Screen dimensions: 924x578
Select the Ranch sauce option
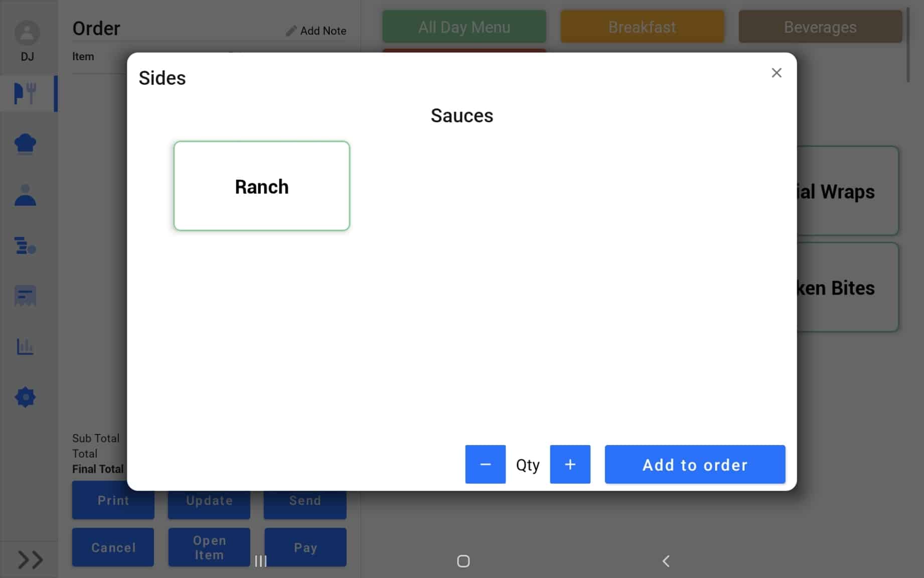(x=261, y=186)
